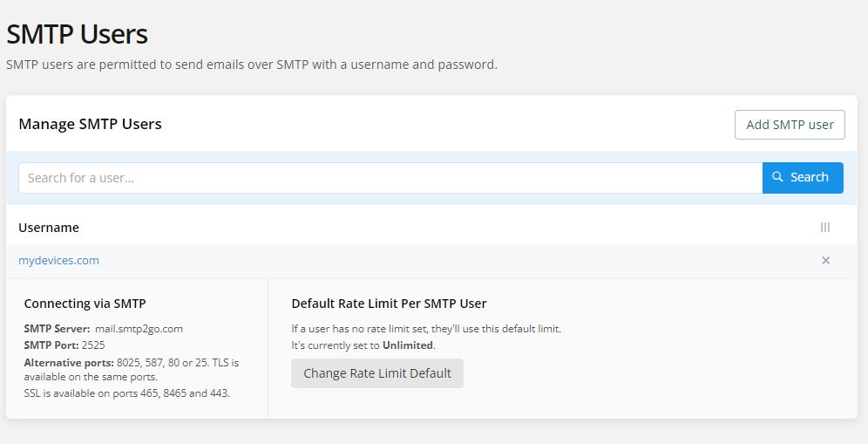The width and height of the screenshot is (868, 444).
Task: Click the mail.smtp2go.com server address
Action: pyautogui.click(x=139, y=329)
